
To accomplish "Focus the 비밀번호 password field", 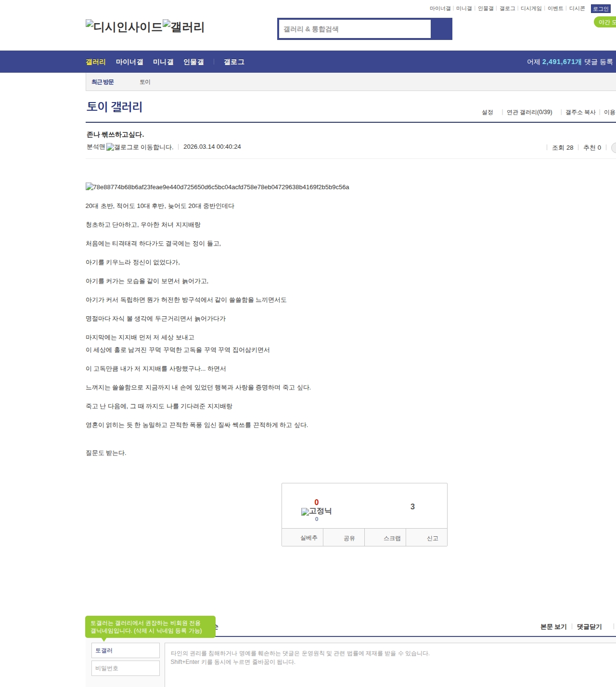I will coord(126,668).
